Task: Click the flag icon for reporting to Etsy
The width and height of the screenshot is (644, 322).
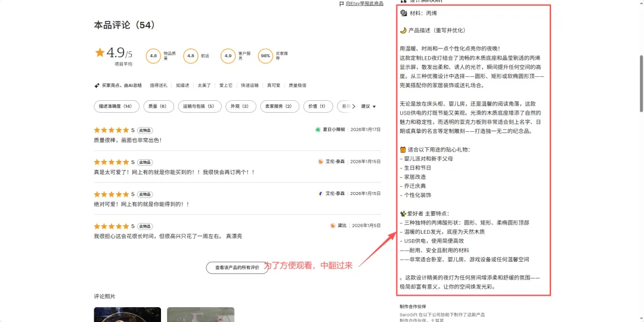Action: [x=341, y=4]
